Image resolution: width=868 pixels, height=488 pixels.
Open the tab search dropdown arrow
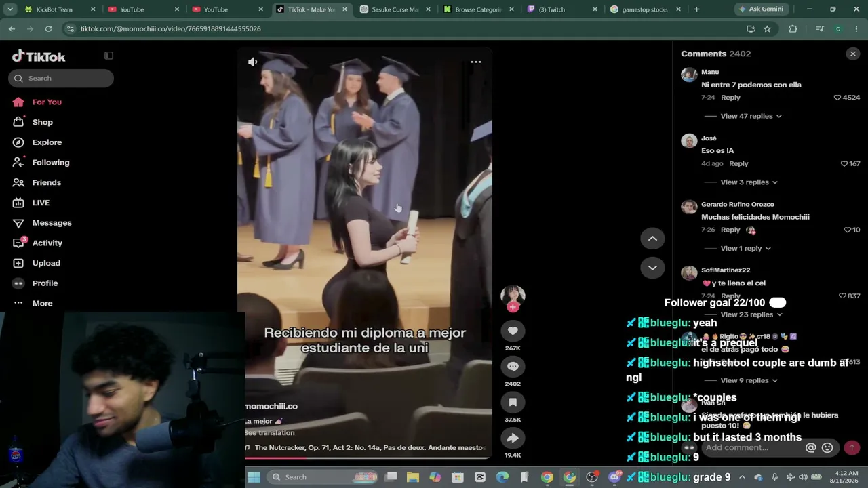pyautogui.click(x=10, y=9)
